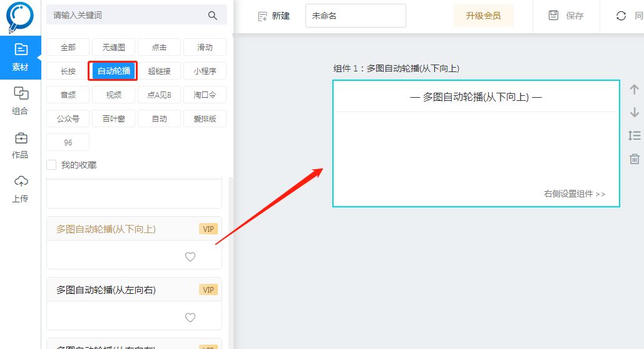The height and width of the screenshot is (349, 644).
Task: Select the 自动轮播 category filter
Action: point(113,71)
